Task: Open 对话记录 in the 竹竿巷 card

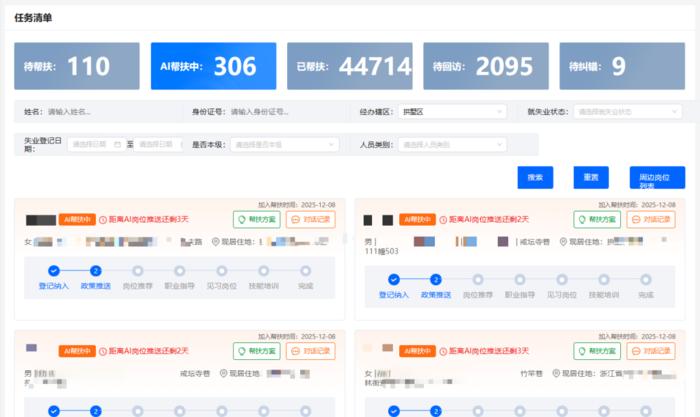Action: click(x=651, y=351)
